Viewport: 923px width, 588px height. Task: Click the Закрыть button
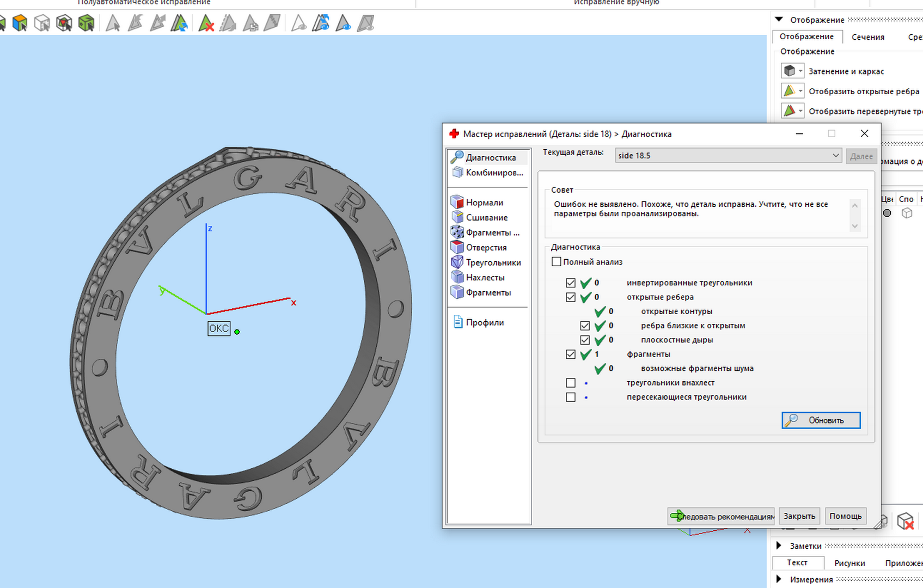click(799, 516)
